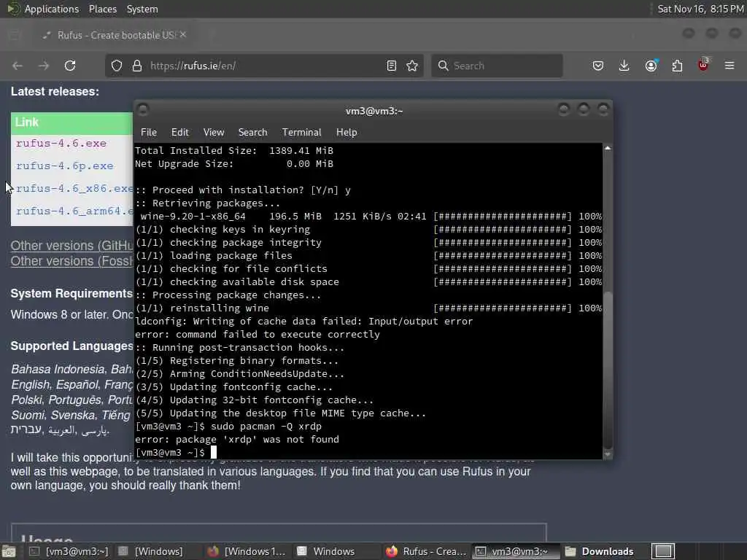The height and width of the screenshot is (560, 747).
Task: Click the terminal scrollbar up arrow
Action: 608,148
